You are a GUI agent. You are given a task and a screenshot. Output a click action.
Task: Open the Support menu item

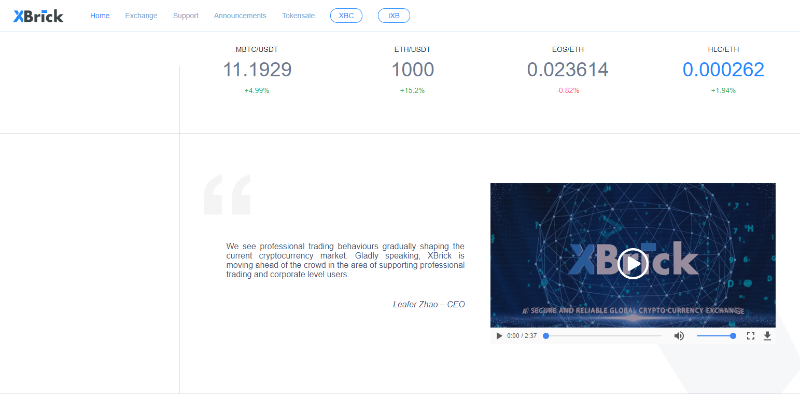pyautogui.click(x=186, y=16)
